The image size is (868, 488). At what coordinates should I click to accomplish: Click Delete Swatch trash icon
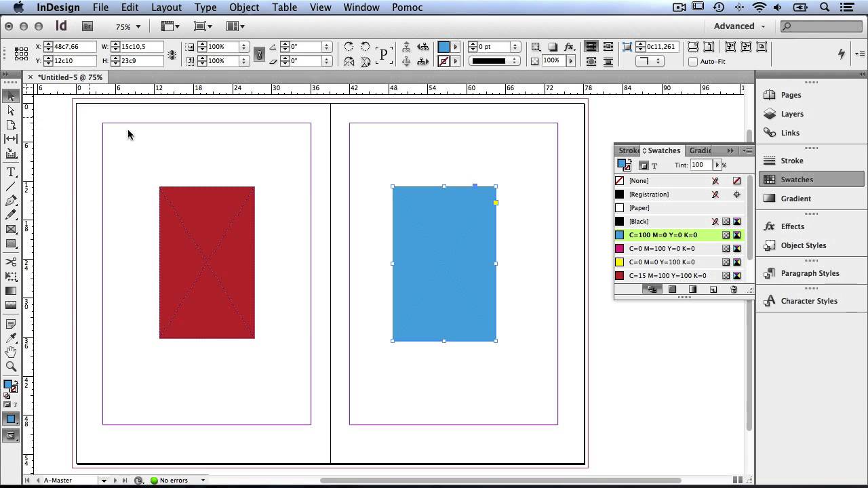click(x=734, y=289)
